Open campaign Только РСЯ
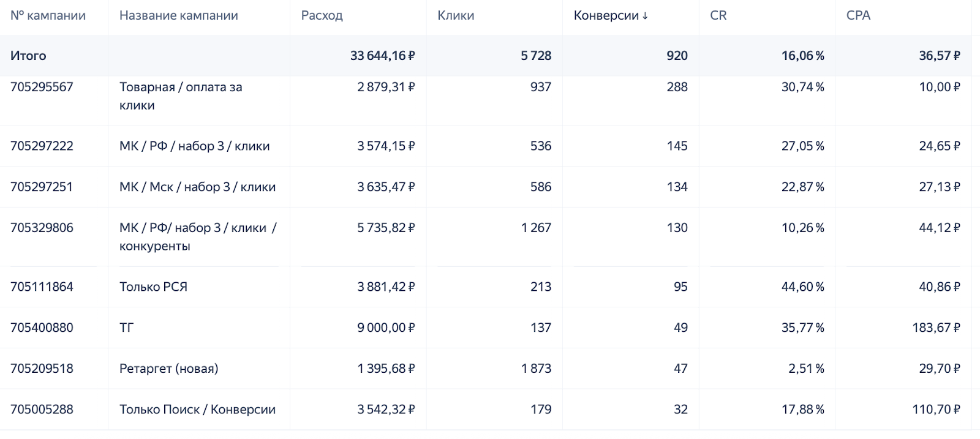Image resolution: width=980 pixels, height=439 pixels. click(153, 287)
